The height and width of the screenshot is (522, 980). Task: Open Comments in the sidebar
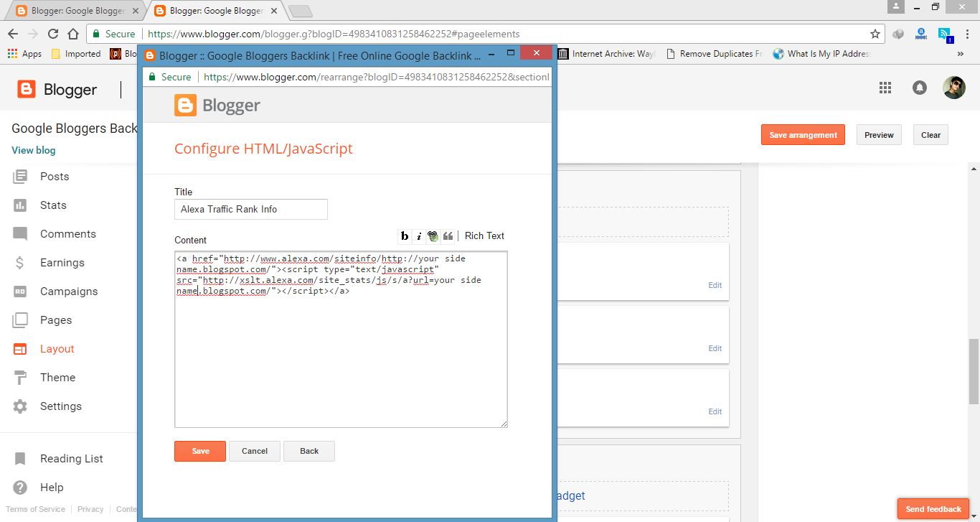tap(67, 234)
